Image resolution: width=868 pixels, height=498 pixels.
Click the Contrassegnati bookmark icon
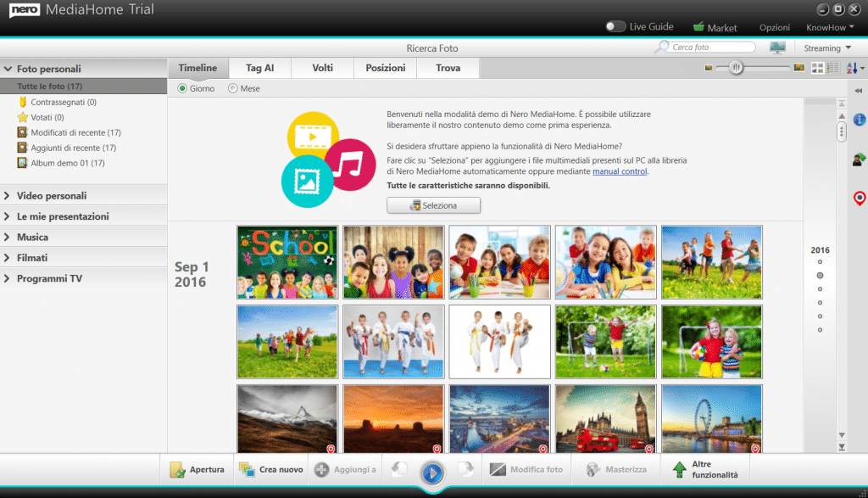pyautogui.click(x=23, y=102)
